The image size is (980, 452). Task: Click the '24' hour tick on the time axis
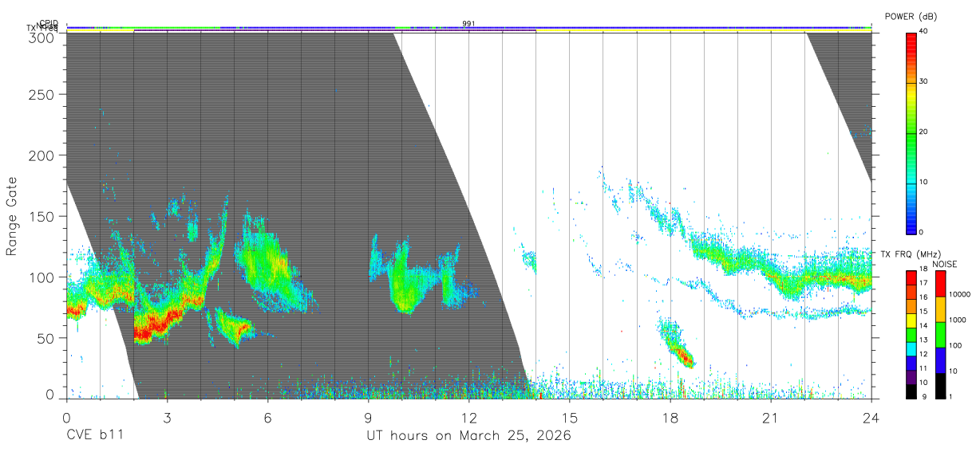click(871, 418)
